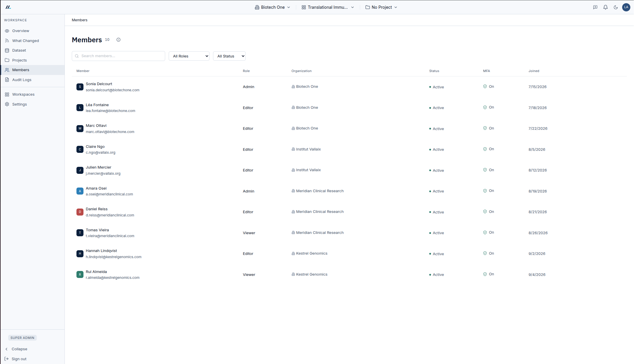Open the All Roles filter
635x364 pixels.
189,56
